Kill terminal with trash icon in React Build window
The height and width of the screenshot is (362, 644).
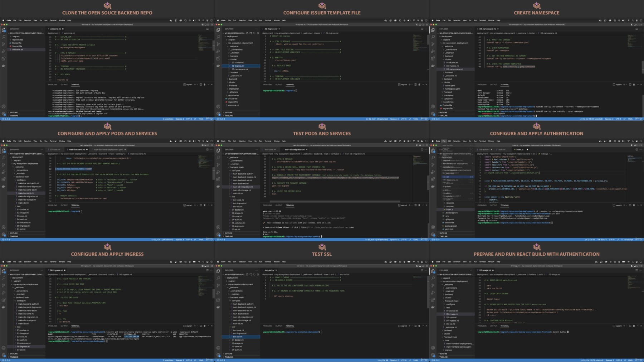(634, 326)
